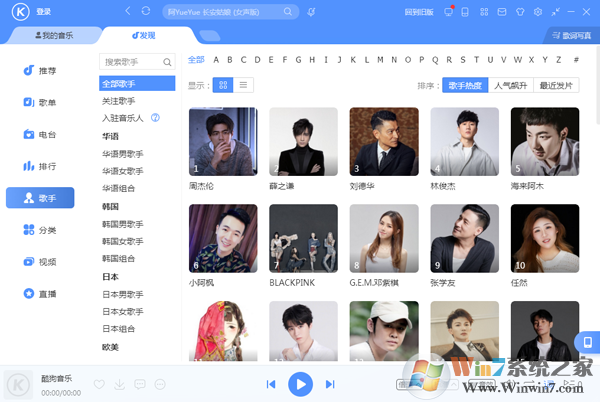
Task: Open 电台 in the sidebar
Action: tap(40, 134)
